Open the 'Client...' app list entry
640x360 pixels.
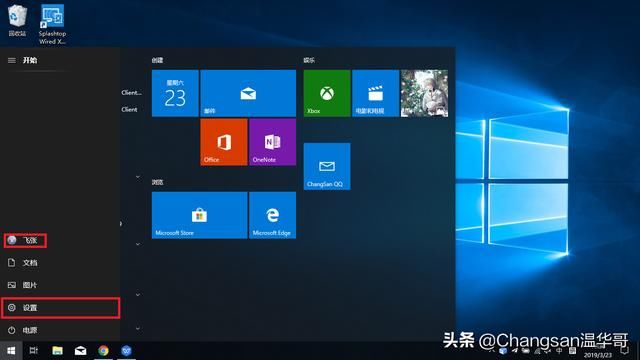[131, 93]
